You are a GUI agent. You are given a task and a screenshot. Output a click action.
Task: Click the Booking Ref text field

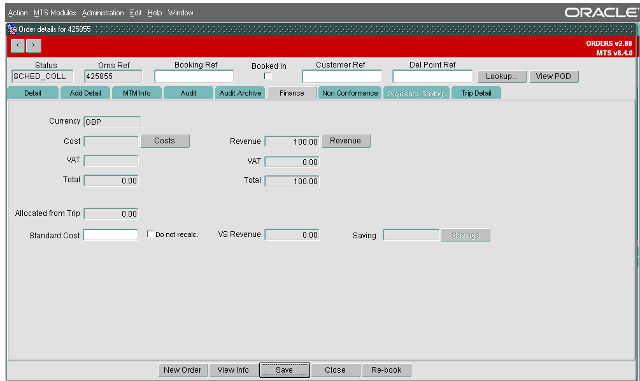tap(194, 76)
